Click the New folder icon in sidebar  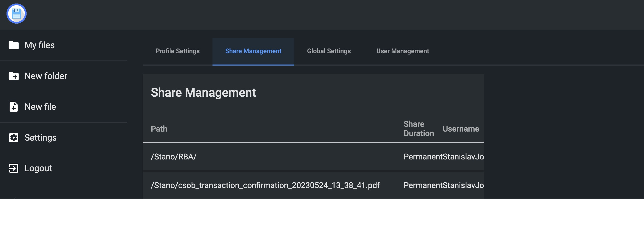tap(14, 76)
